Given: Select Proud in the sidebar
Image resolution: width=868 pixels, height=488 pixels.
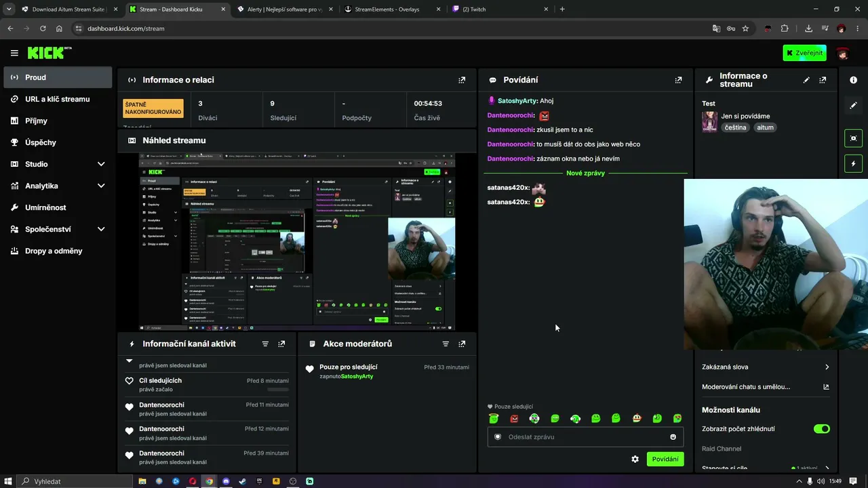Looking at the screenshot, I should pos(58,77).
